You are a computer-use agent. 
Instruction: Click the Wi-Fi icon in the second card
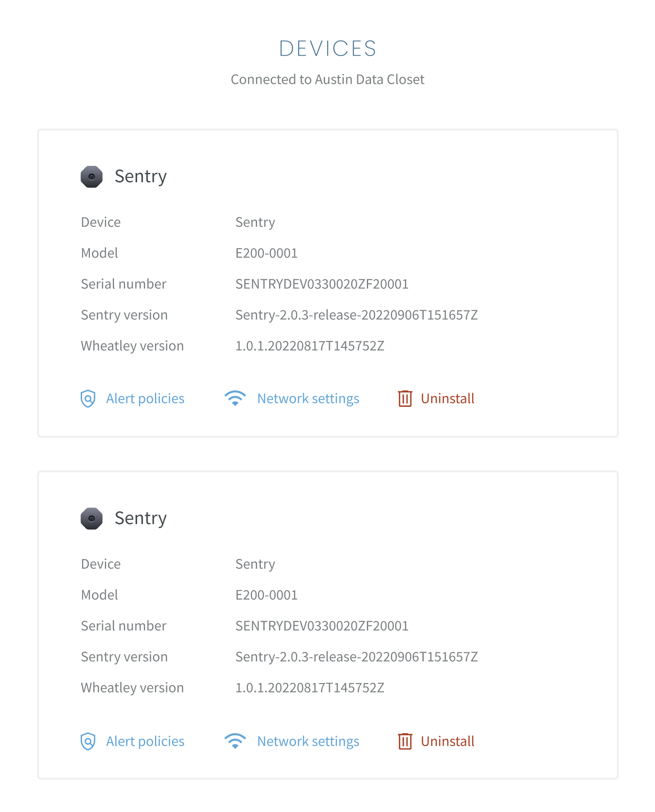235,741
